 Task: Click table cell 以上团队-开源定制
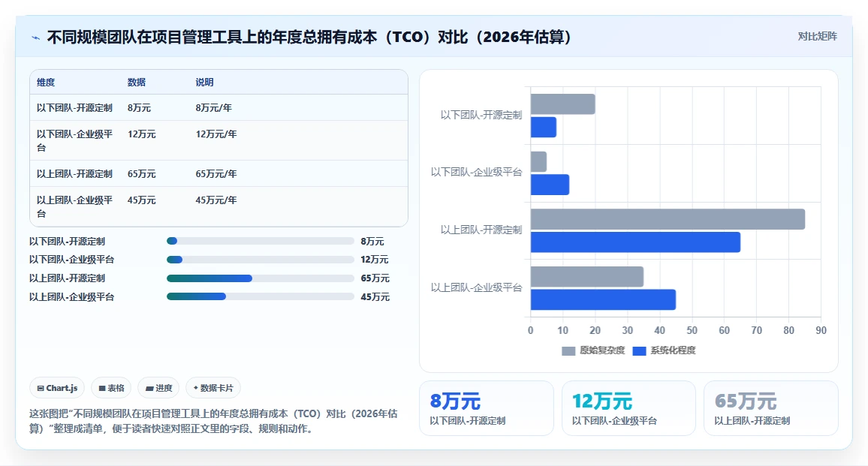(x=75, y=174)
